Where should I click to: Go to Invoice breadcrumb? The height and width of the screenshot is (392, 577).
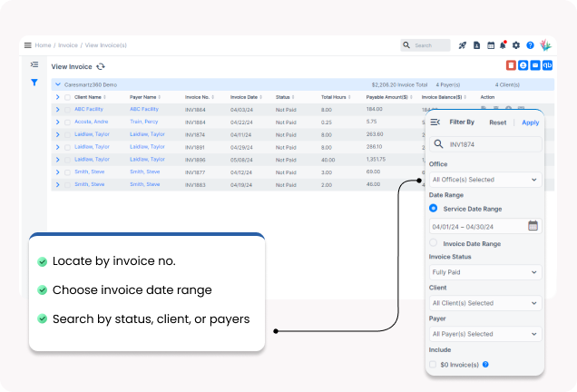click(x=68, y=45)
